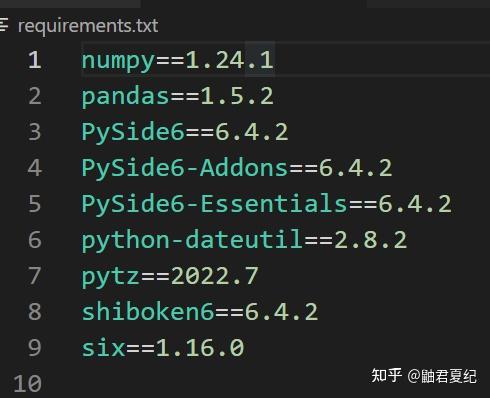Click the python-dateutil==2.8.2 line
This screenshot has height=398, width=490.
(x=244, y=240)
